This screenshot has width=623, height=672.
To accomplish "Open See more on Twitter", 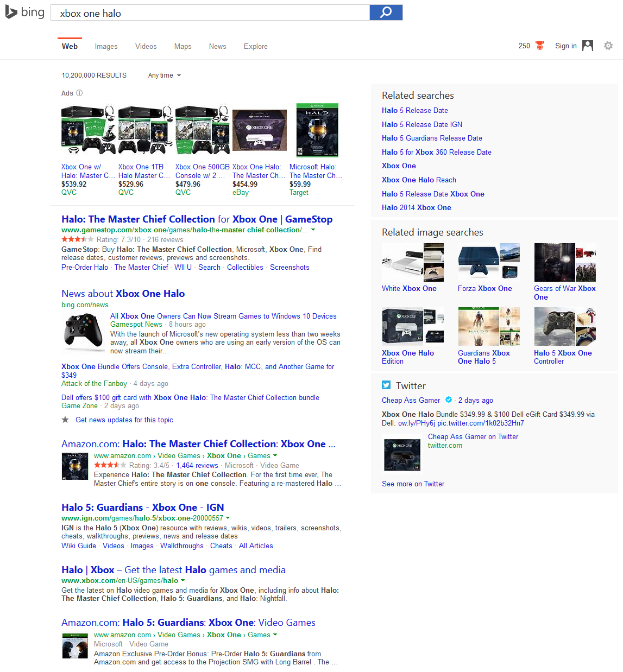I will [413, 484].
